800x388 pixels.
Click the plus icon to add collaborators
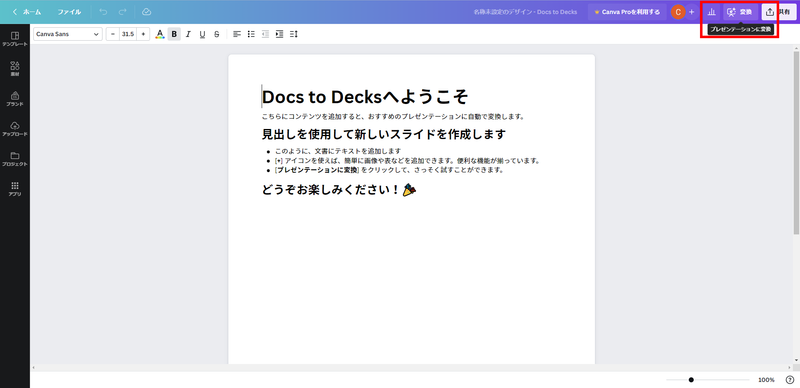click(x=692, y=12)
